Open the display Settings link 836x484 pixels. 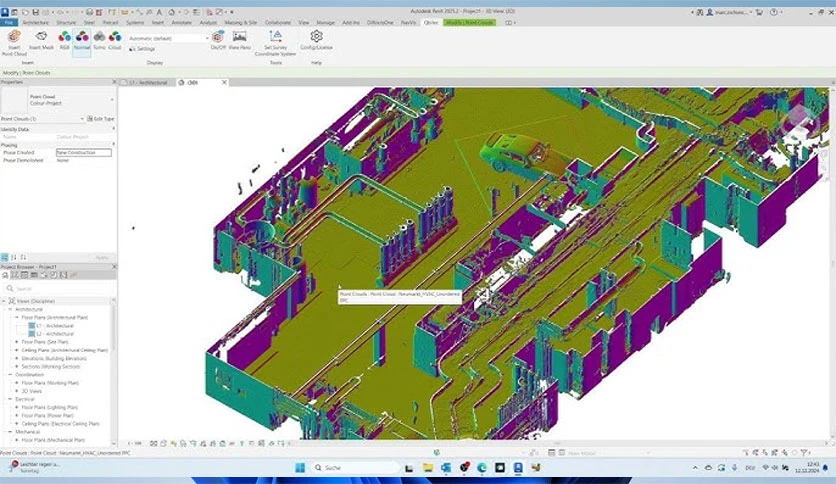point(142,49)
